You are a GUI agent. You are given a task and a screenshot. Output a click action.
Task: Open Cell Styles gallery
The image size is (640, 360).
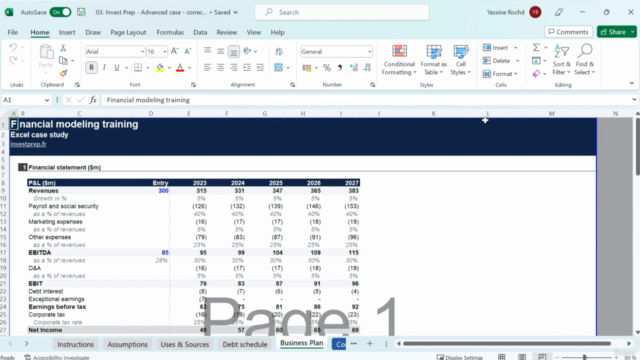(460, 60)
